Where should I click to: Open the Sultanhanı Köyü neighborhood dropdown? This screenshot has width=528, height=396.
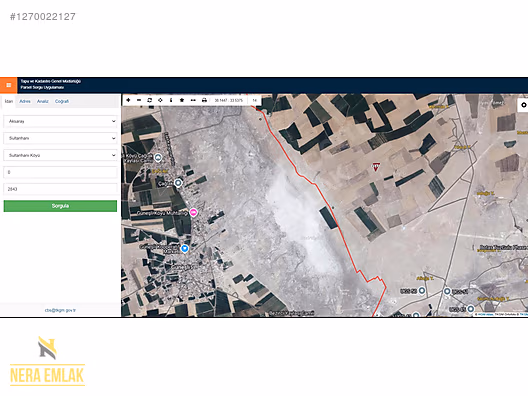pos(60,155)
